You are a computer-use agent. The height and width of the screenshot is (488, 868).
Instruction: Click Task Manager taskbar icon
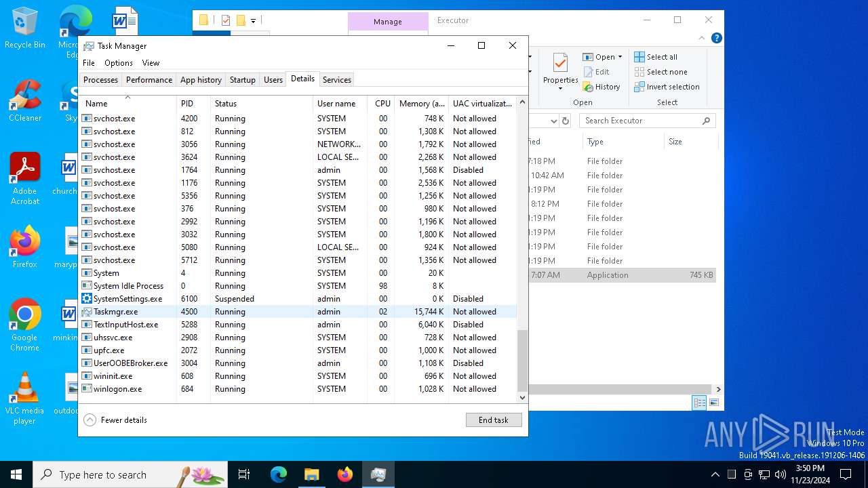point(378,474)
